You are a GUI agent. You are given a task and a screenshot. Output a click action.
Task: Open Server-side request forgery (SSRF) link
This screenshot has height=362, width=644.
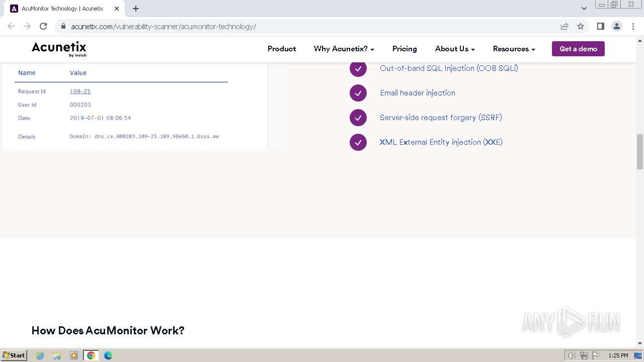point(441,118)
